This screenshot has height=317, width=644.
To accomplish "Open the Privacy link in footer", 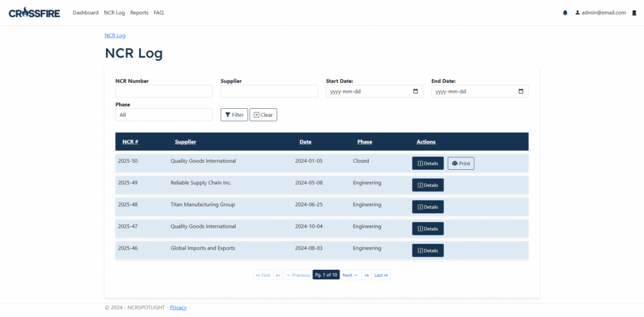I will click(x=178, y=308).
